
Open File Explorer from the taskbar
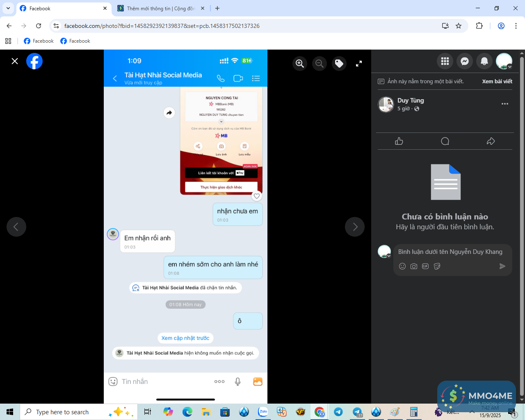(x=206, y=412)
